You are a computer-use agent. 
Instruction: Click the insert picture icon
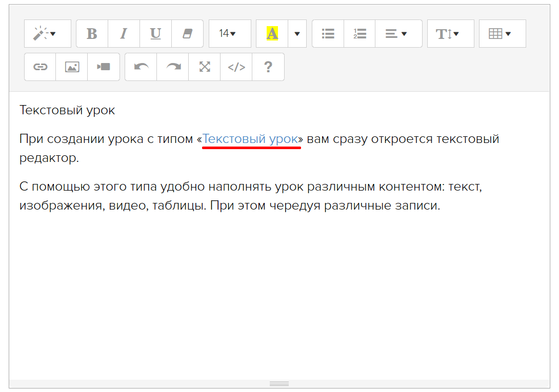[72, 67]
